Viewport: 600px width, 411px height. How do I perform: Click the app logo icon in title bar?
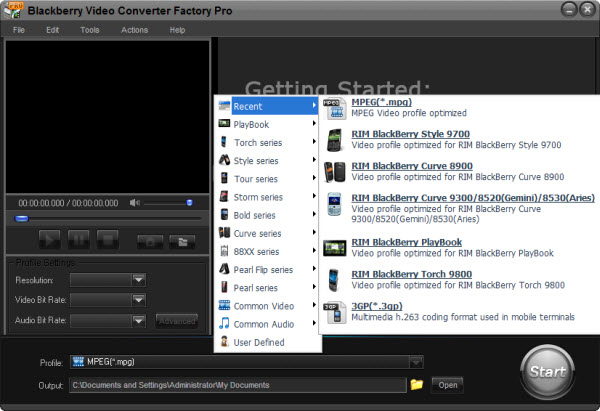point(13,10)
